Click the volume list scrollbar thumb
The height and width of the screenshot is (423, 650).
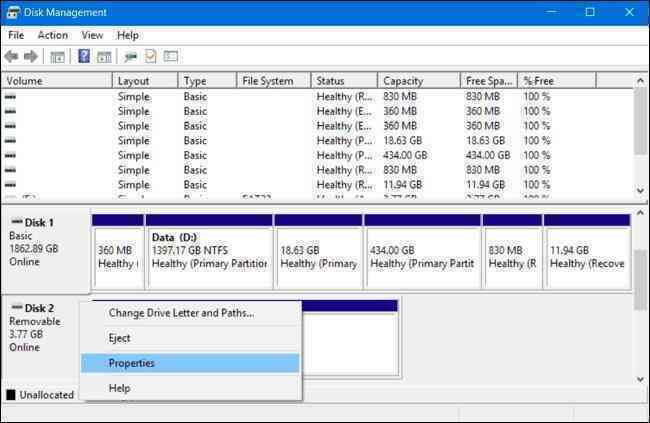pyautogui.click(x=640, y=121)
